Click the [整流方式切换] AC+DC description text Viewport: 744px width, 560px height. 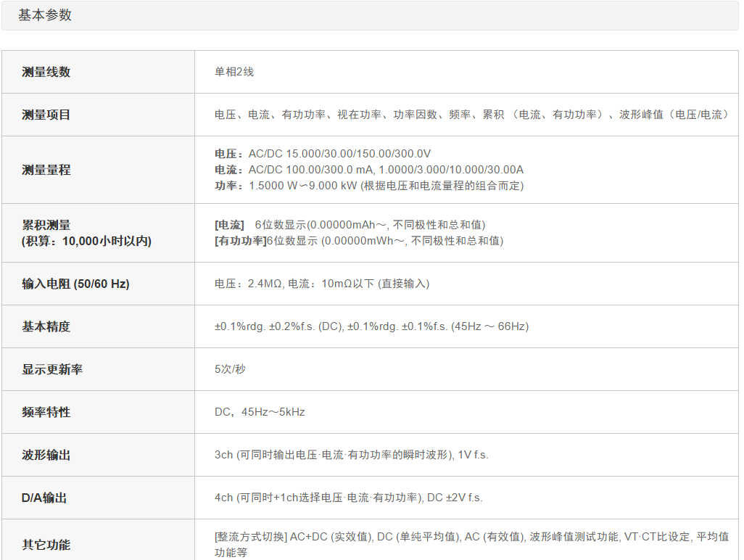pos(471,545)
